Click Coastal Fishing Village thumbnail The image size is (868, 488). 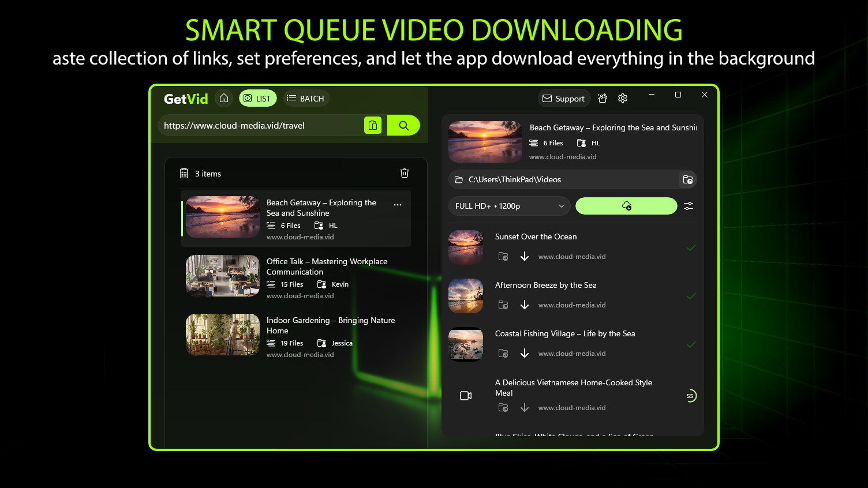point(466,344)
